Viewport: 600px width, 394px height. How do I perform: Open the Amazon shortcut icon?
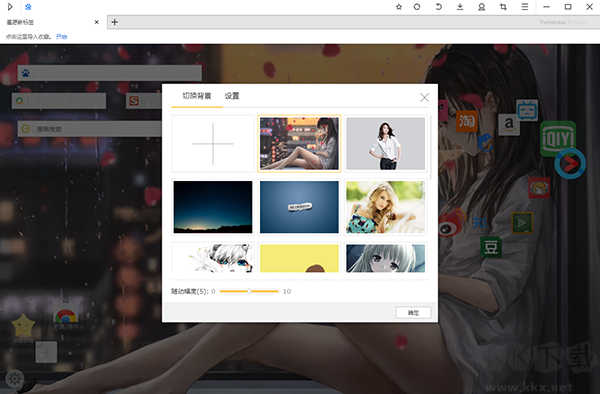[509, 124]
